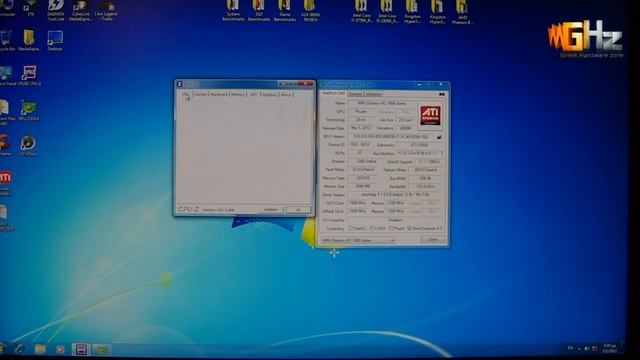Switch to the GPU-Z taskbar button
The width and height of the screenshot is (640, 360).
102,349
